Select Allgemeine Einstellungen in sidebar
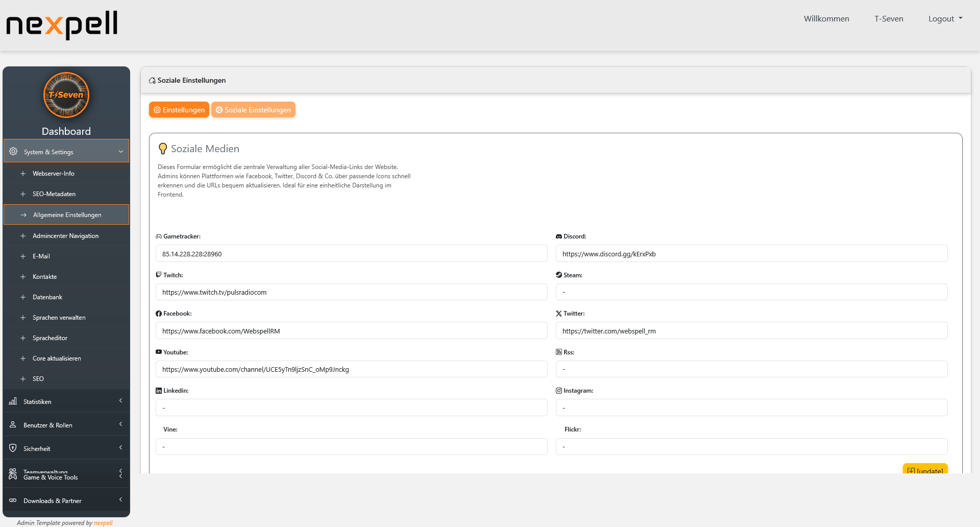The width and height of the screenshot is (980, 527). 67,214
